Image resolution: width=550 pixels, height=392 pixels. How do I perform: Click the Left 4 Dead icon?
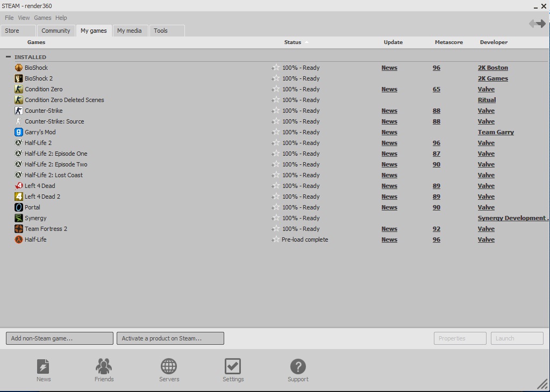click(19, 186)
